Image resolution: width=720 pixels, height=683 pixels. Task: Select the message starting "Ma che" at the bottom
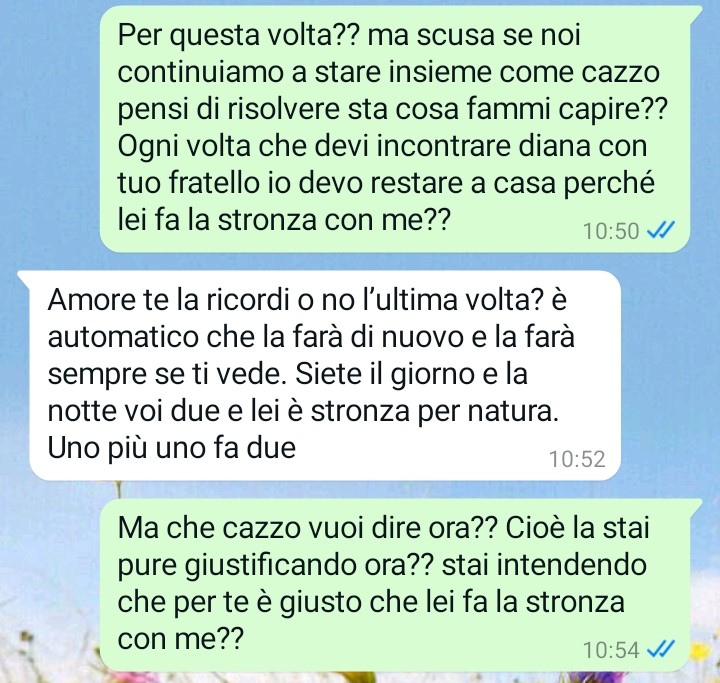tap(395, 585)
